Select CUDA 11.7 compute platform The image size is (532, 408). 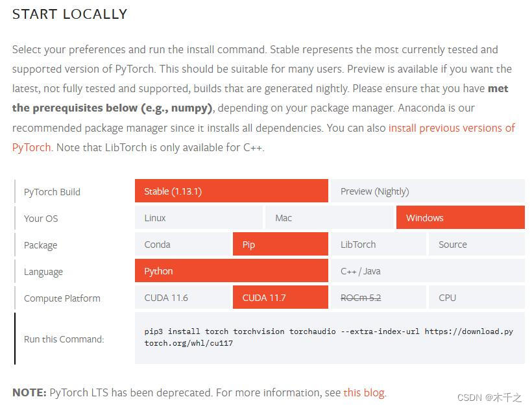280,298
